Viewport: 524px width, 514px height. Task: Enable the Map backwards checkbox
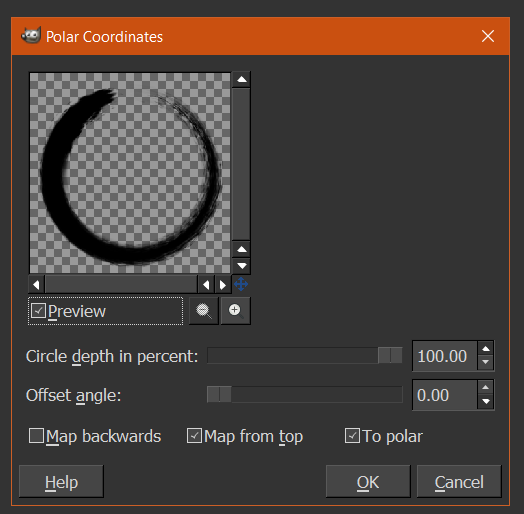coord(36,436)
